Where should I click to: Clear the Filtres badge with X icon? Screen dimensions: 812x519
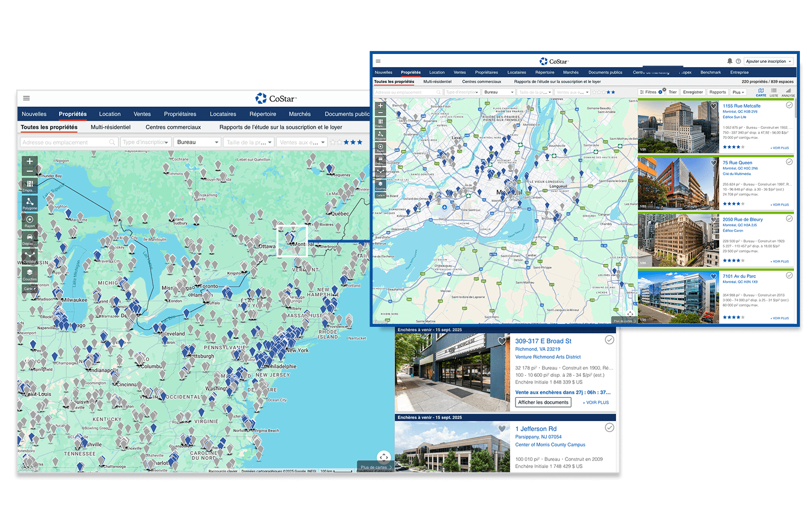(x=664, y=89)
